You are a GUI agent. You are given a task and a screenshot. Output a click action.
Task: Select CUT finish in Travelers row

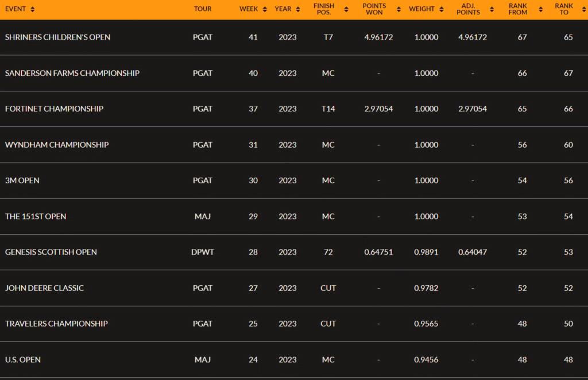click(x=328, y=324)
